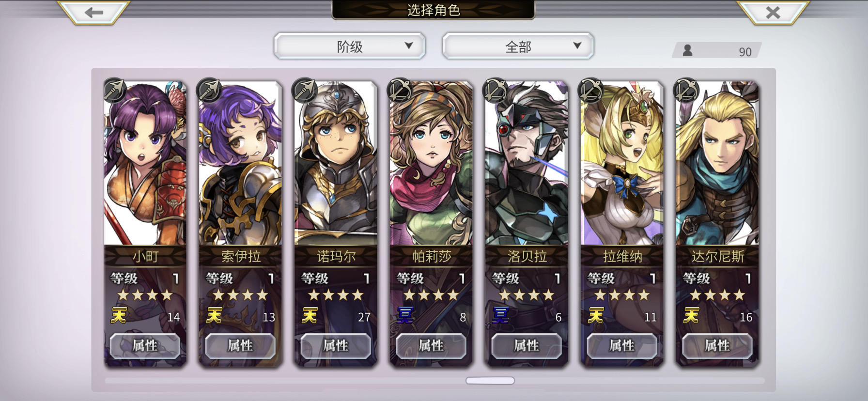Click the spear weapon icon on 小町's card
The height and width of the screenshot is (401, 868).
coord(115,90)
